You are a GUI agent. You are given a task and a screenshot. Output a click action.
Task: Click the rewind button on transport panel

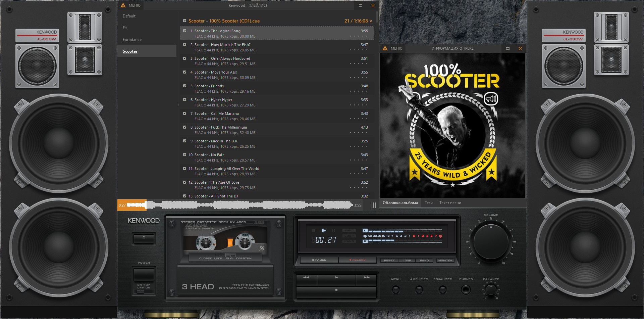click(306, 279)
